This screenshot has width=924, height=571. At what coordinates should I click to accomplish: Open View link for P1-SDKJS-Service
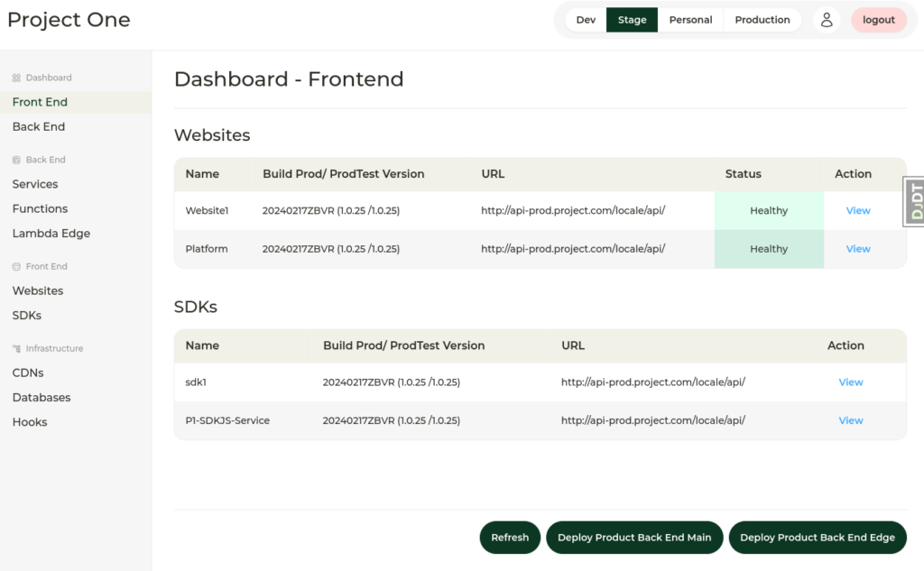[851, 420]
